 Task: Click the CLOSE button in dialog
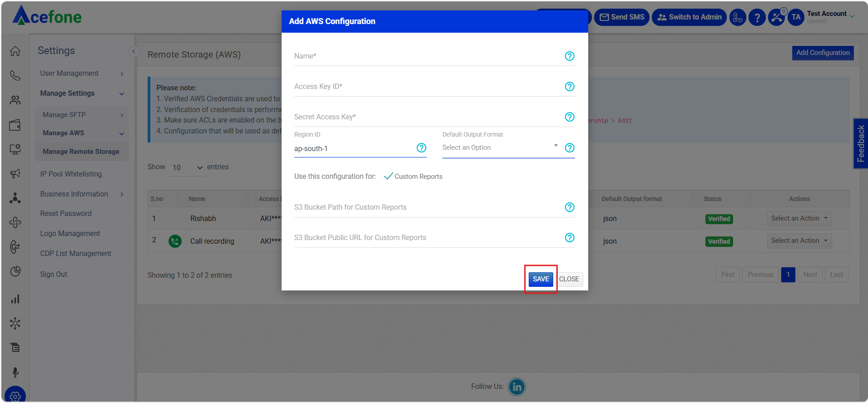click(x=569, y=279)
